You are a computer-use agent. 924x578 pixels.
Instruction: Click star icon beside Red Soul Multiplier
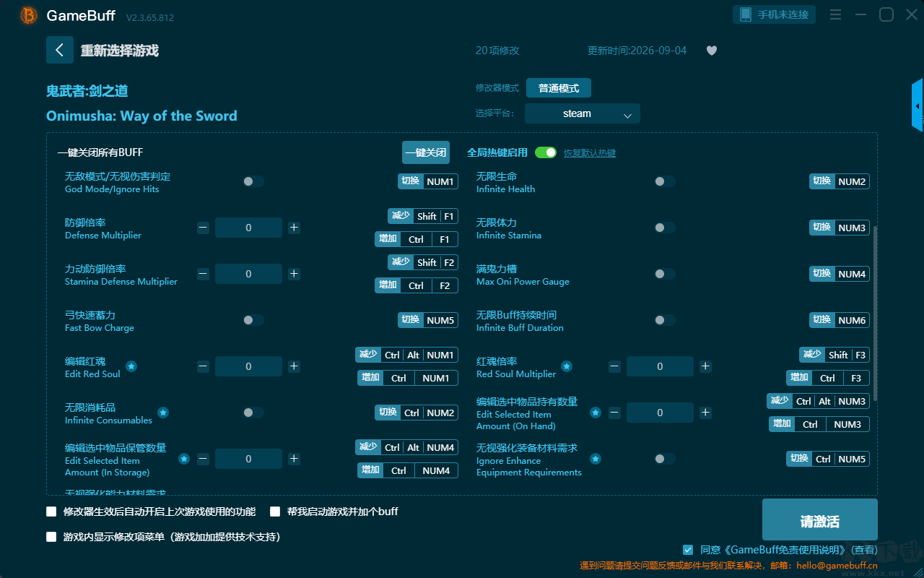pyautogui.click(x=567, y=366)
